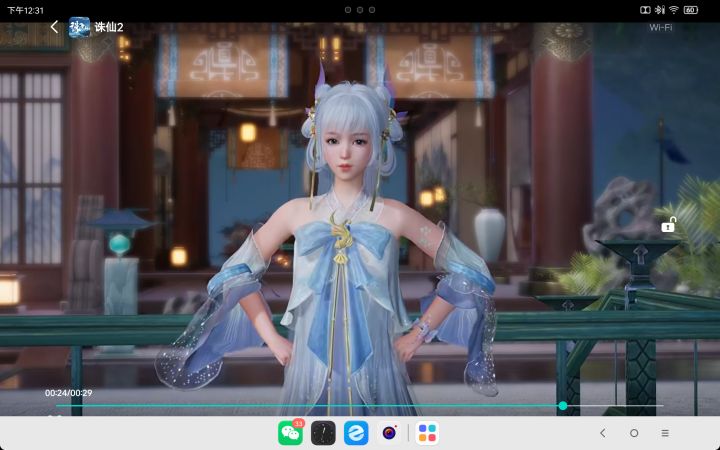Tap the 00:24/00:29 time readout

coord(68,393)
